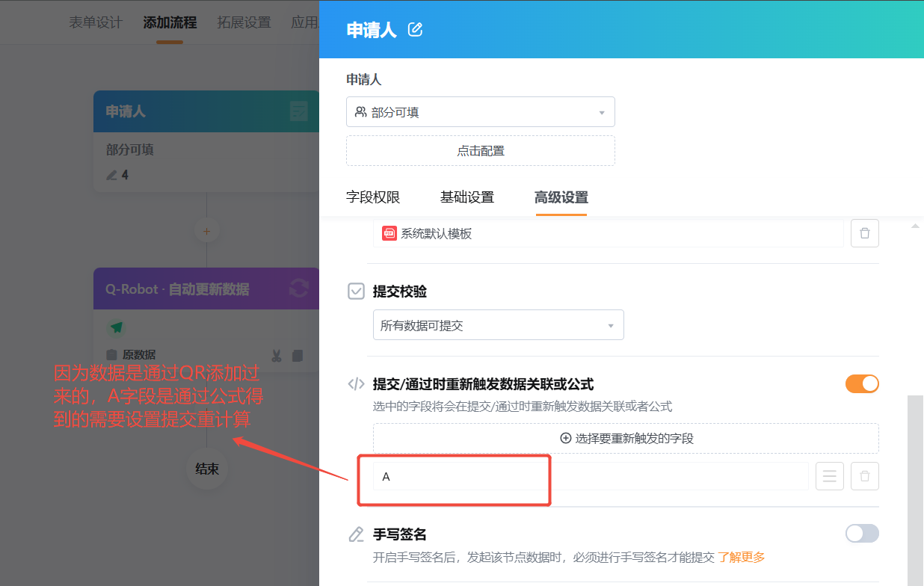Delete the A field trash icon
This screenshot has width=924, height=586.
(x=865, y=476)
